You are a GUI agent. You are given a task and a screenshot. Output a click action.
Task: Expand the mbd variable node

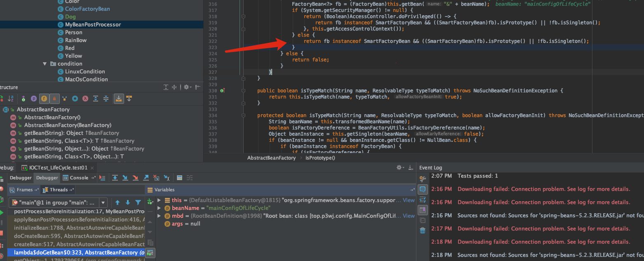click(160, 216)
